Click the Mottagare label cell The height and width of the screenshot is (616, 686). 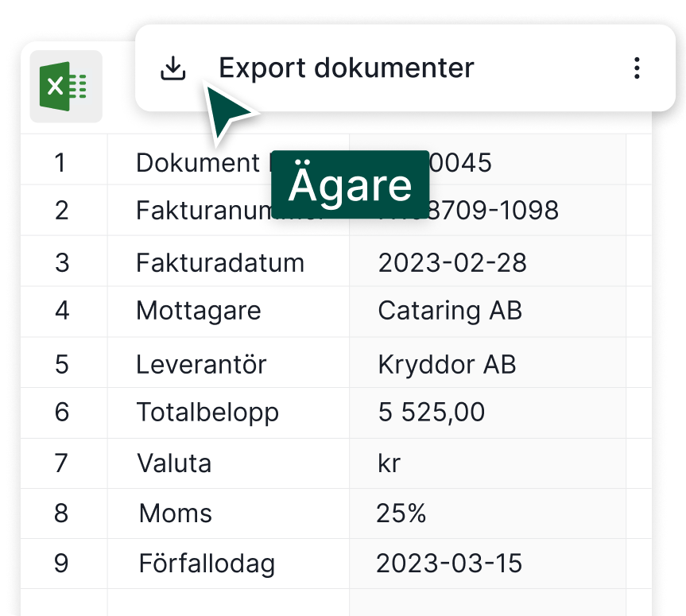tap(199, 310)
